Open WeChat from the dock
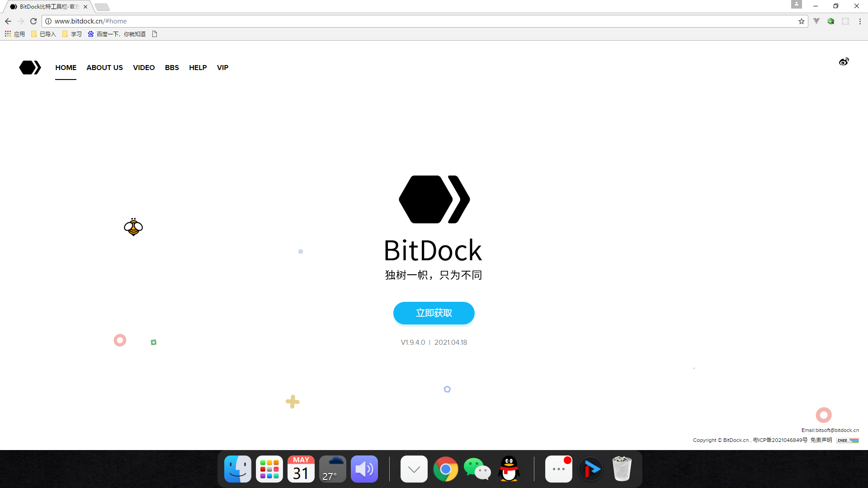 (477, 469)
